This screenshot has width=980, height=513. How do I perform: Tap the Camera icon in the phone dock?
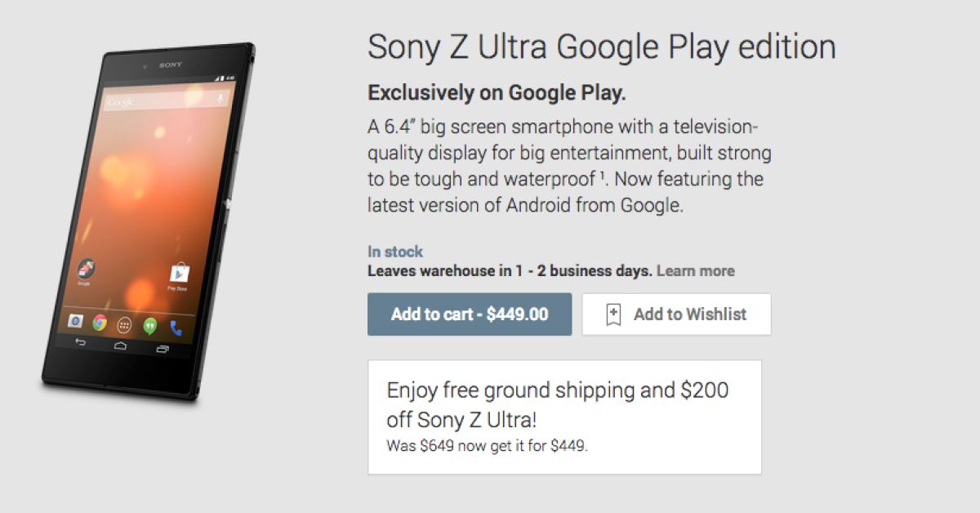click(75, 321)
